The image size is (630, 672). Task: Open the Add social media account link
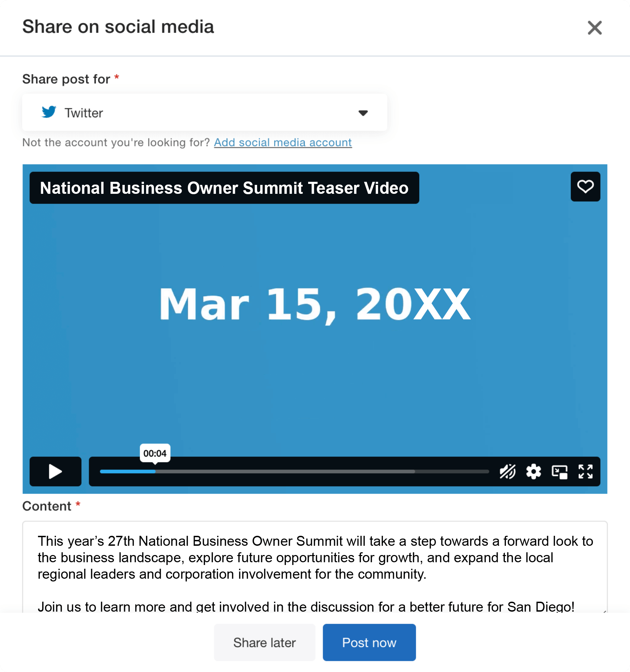pyautogui.click(x=283, y=142)
